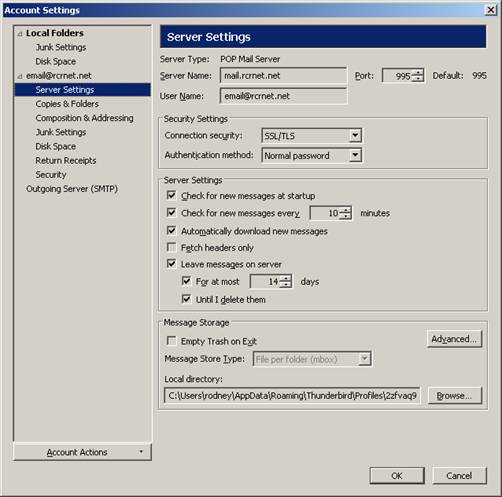Enable Empty Trash on Exit
The width and height of the screenshot is (502, 497).
(171, 341)
